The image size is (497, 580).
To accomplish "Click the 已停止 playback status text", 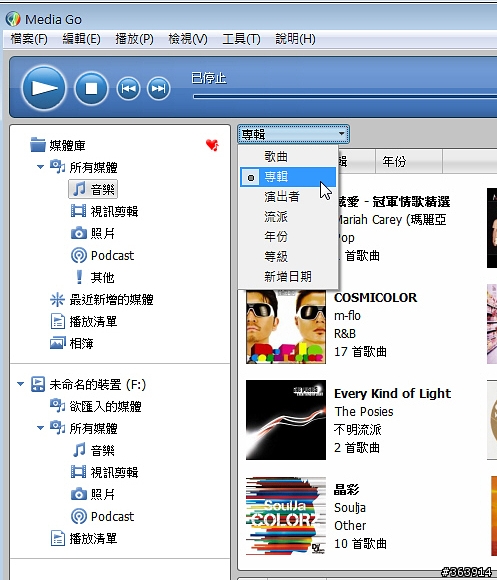I will pos(209,78).
